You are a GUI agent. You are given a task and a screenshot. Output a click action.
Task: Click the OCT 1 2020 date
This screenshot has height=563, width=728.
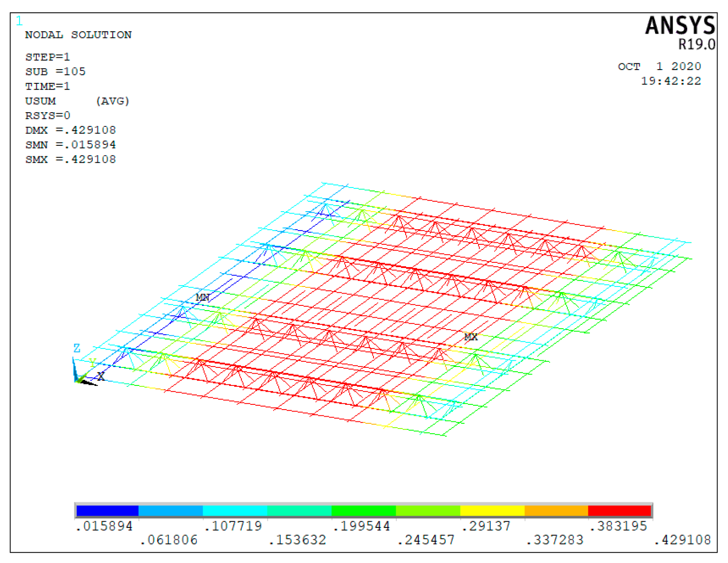[659, 66]
